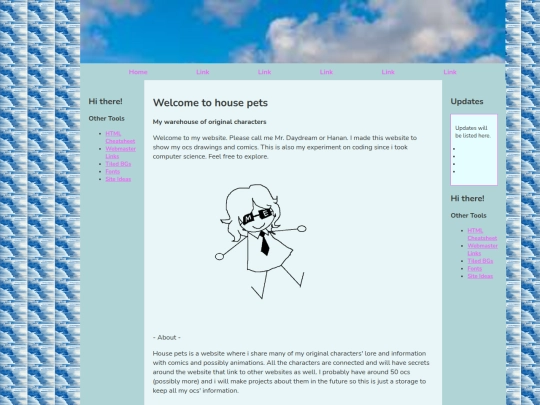The width and height of the screenshot is (540, 405).
Task: Open HTML Cheatsheet below the Updates box
Action: click(x=482, y=234)
